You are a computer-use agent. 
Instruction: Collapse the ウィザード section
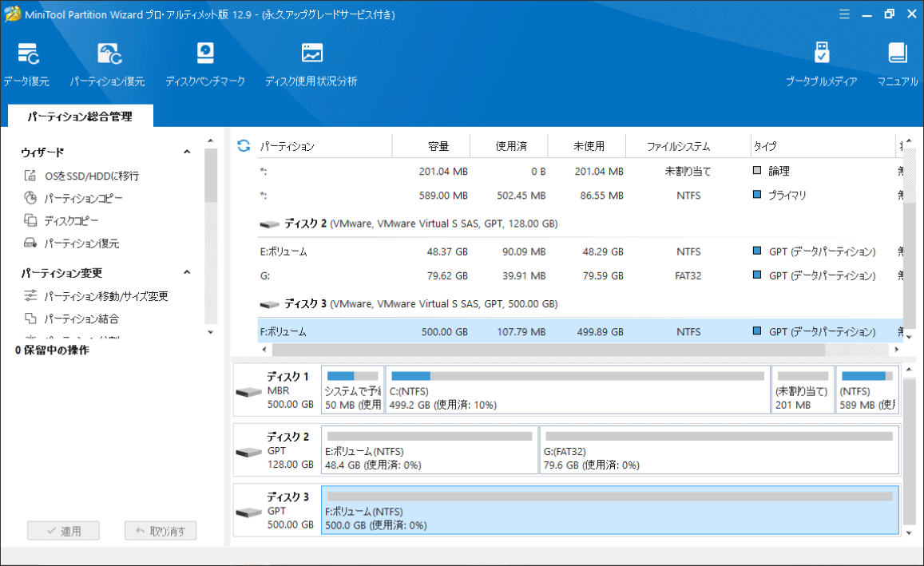coord(187,152)
